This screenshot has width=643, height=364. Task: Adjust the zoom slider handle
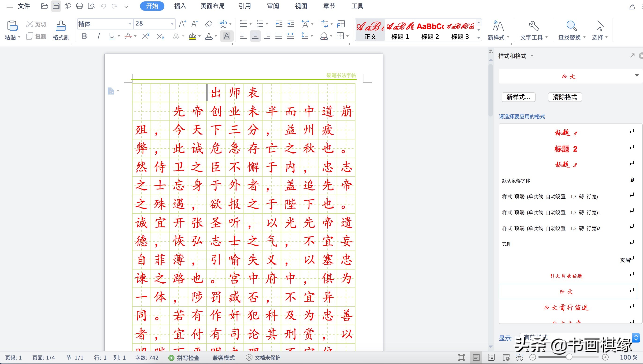pyautogui.click(x=569, y=357)
